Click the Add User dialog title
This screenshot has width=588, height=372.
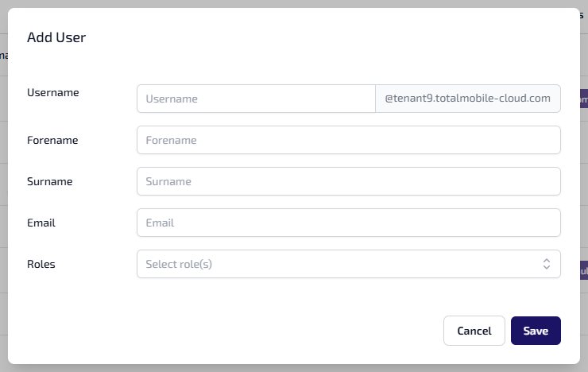click(x=56, y=37)
